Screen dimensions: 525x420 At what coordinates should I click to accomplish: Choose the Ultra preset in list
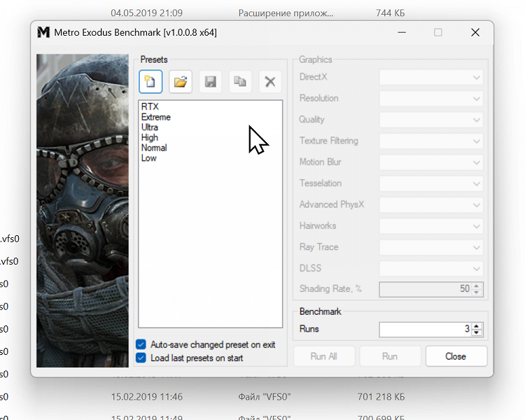pos(150,127)
